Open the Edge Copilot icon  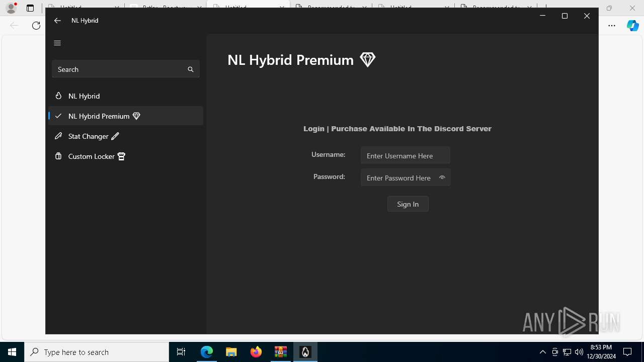pyautogui.click(x=632, y=26)
